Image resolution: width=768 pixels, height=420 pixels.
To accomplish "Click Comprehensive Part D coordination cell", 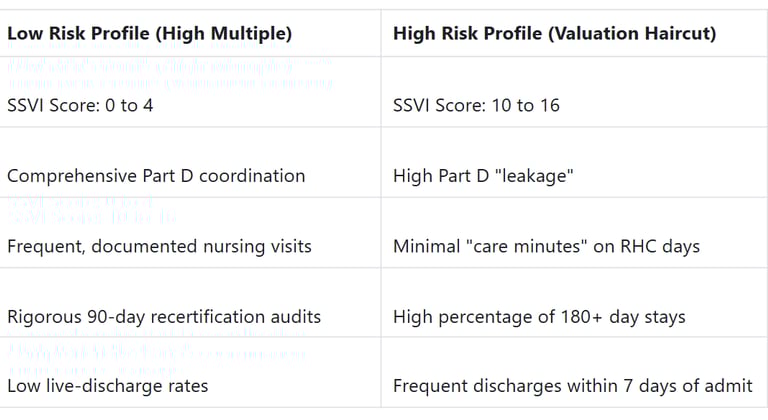I will click(x=156, y=176).
